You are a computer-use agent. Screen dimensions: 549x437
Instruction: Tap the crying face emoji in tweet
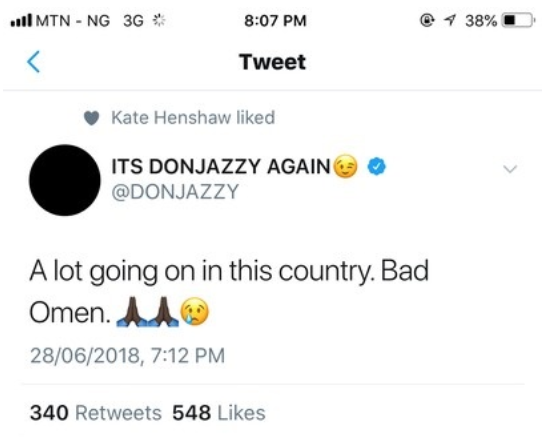coord(195,311)
